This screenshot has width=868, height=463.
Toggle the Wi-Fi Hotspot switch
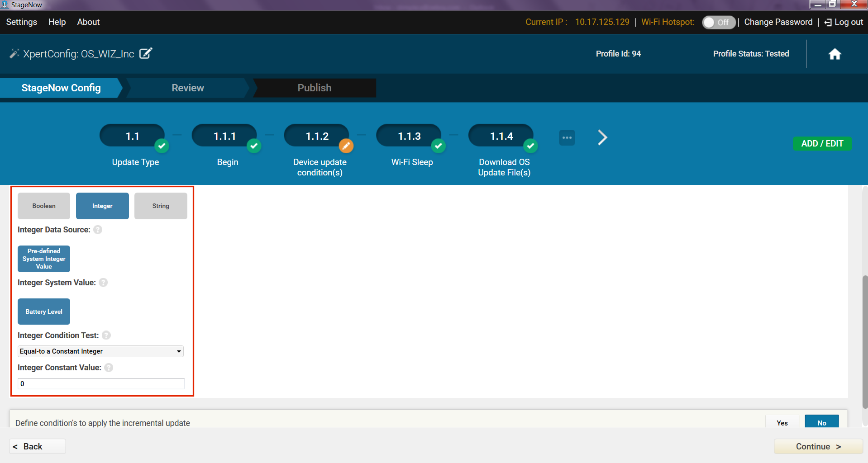pos(718,22)
